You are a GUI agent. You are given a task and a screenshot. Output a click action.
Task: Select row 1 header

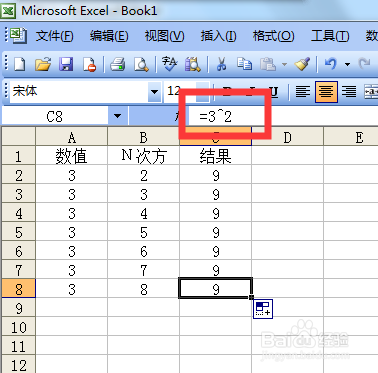pos(18,156)
